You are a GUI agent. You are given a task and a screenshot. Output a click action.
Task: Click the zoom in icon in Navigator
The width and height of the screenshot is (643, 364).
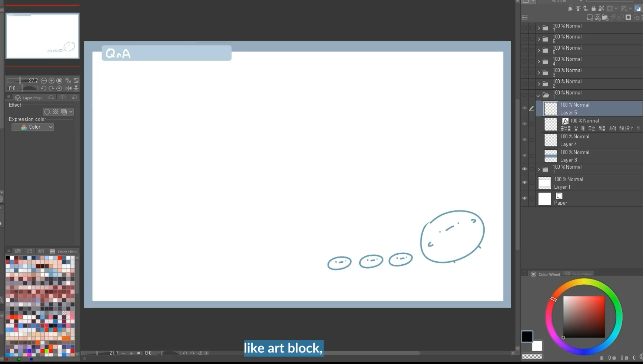[x=52, y=80]
